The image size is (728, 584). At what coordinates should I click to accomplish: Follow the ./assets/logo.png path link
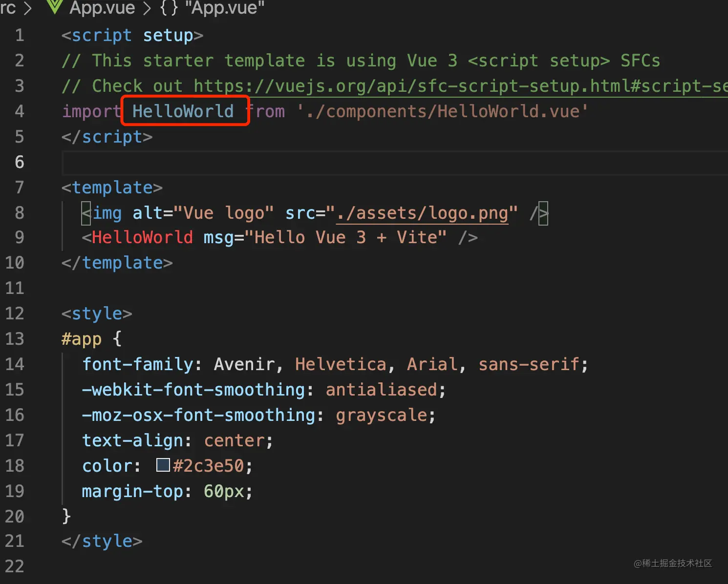[x=422, y=213]
